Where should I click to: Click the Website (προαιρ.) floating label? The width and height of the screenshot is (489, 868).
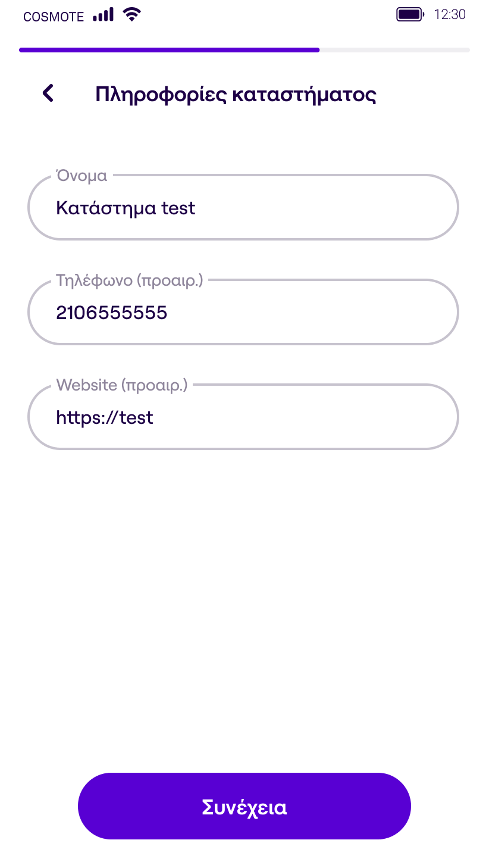tap(122, 385)
